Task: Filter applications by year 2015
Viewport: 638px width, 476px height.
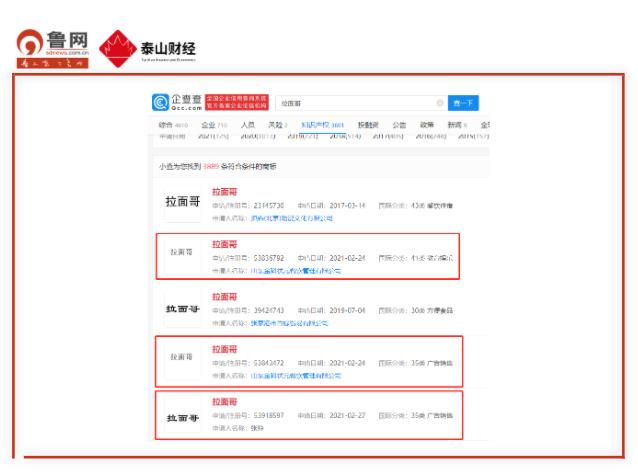Action: tap(473, 136)
